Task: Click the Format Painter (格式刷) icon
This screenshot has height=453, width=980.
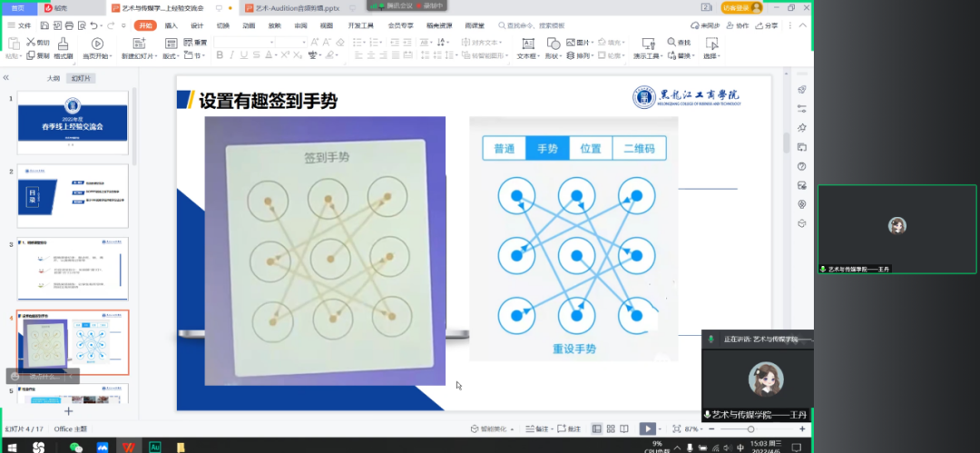Action: pyautogui.click(x=64, y=44)
